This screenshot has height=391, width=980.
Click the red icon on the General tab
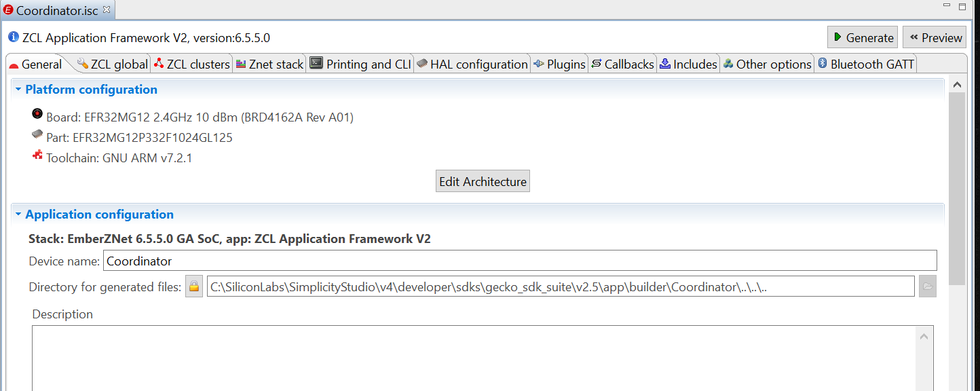14,66
